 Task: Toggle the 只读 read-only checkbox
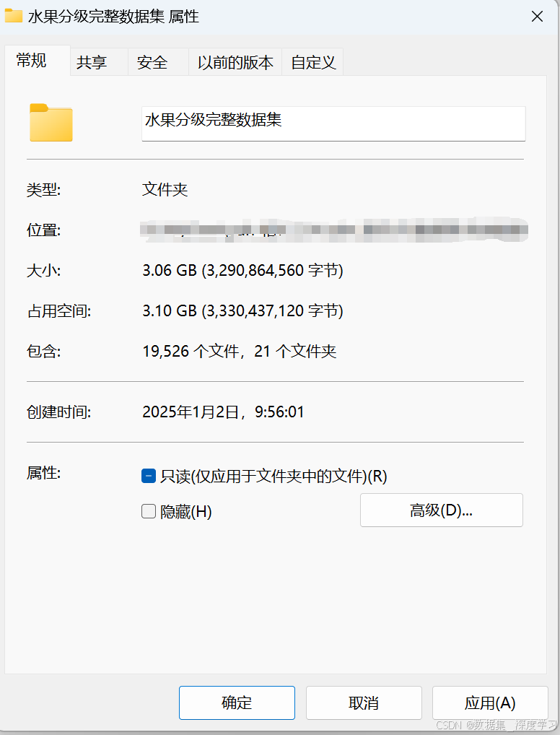click(x=149, y=476)
